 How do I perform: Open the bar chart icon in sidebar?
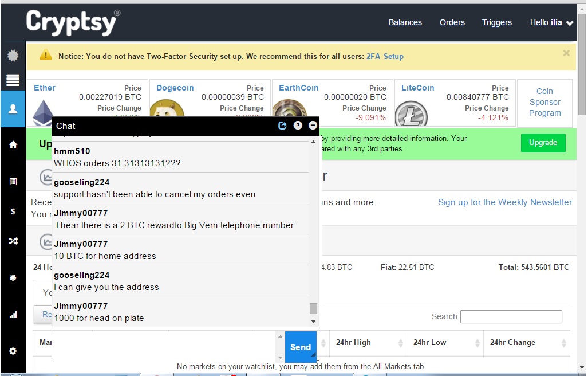(13, 315)
